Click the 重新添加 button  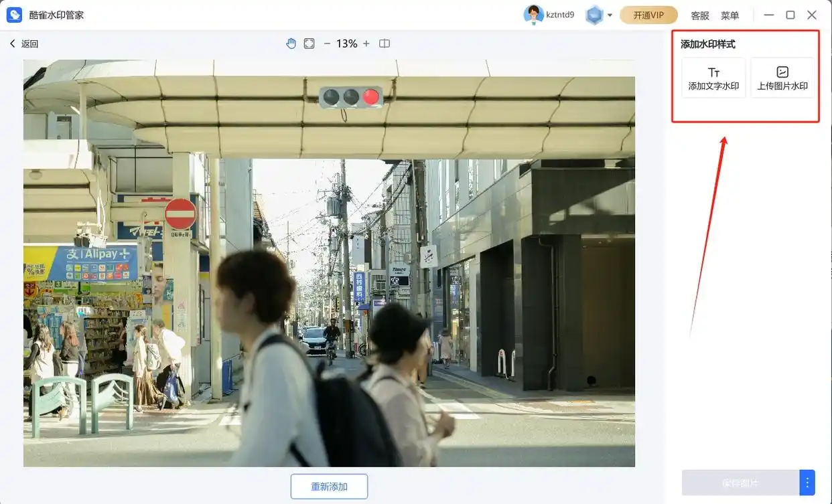(329, 487)
